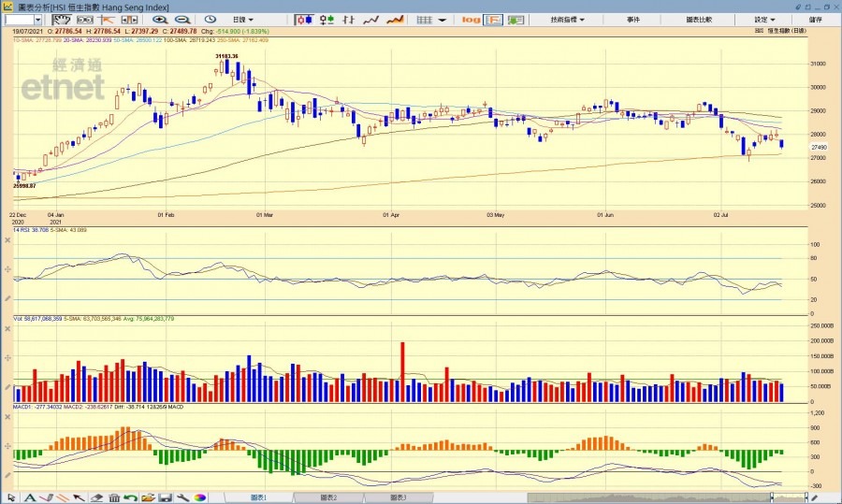Click the zoom in magnifier icon
The image size is (842, 504).
[160, 19]
